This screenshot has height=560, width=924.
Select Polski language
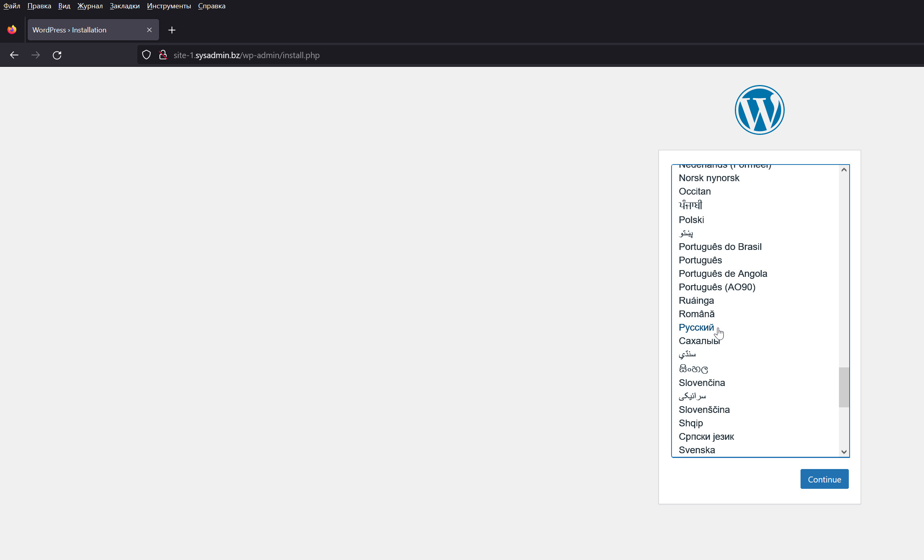pos(755,220)
